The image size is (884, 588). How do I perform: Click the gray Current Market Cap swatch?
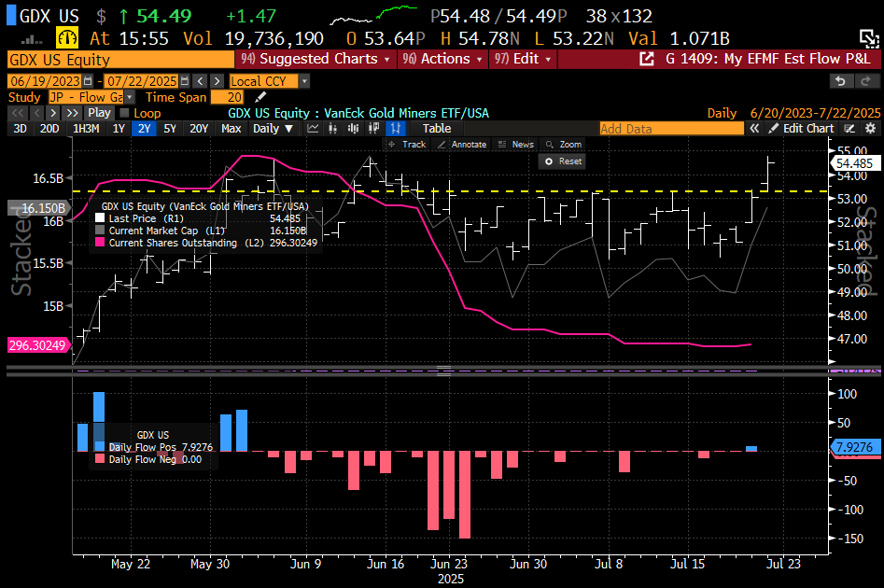(100, 231)
